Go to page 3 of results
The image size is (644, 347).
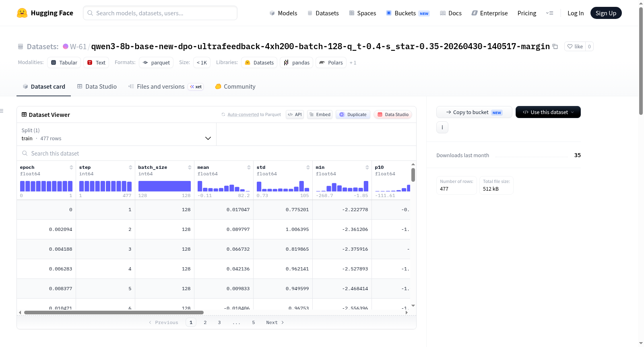[x=219, y=322]
